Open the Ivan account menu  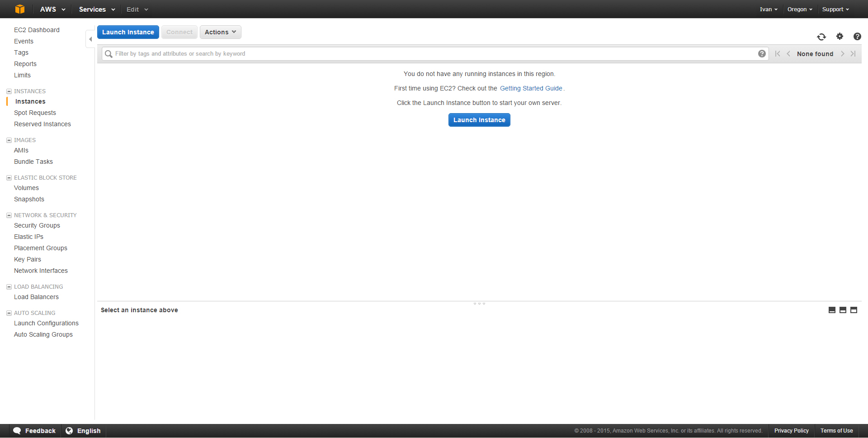pyautogui.click(x=769, y=9)
